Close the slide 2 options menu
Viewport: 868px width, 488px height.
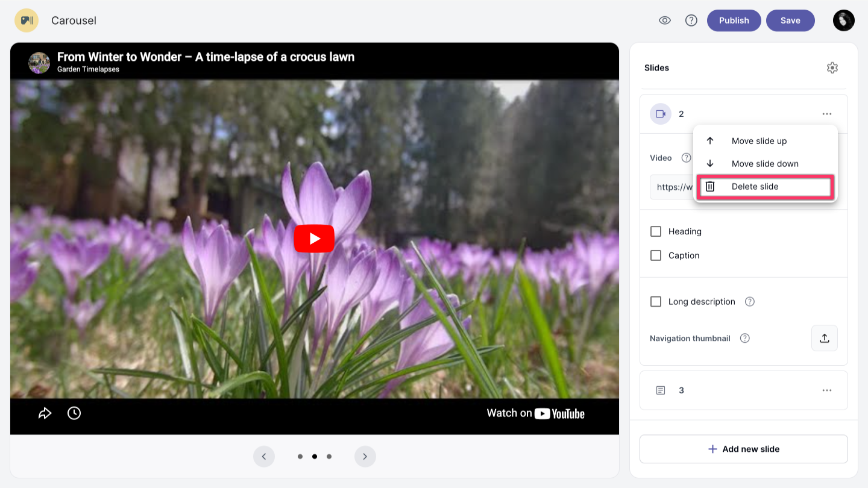click(x=826, y=114)
